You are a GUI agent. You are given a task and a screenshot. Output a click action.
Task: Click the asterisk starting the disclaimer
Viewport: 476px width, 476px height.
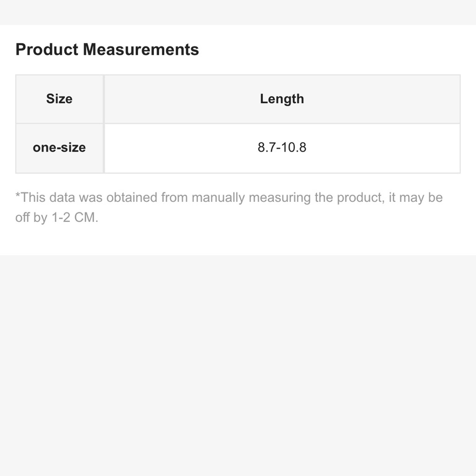tap(18, 195)
